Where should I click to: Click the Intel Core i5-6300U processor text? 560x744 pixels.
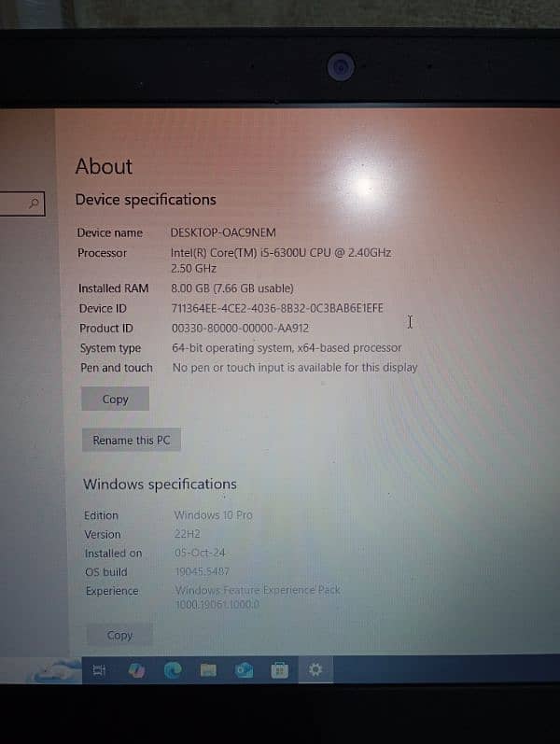pyautogui.click(x=280, y=253)
